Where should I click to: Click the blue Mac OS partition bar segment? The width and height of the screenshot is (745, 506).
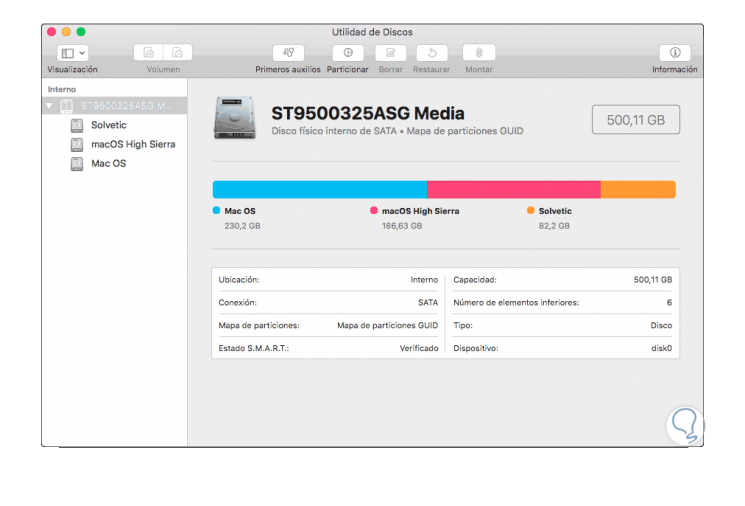pyautogui.click(x=320, y=190)
